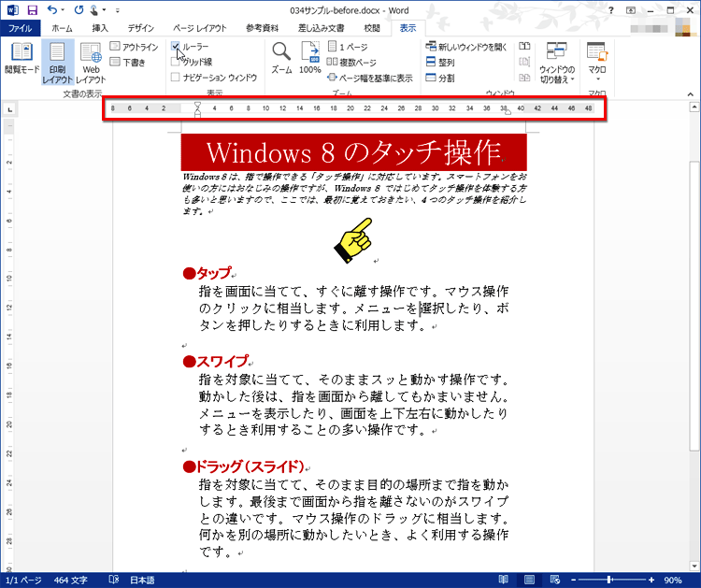
Task: Click the vertical scrollbar down arrow
Action: pos(694,566)
